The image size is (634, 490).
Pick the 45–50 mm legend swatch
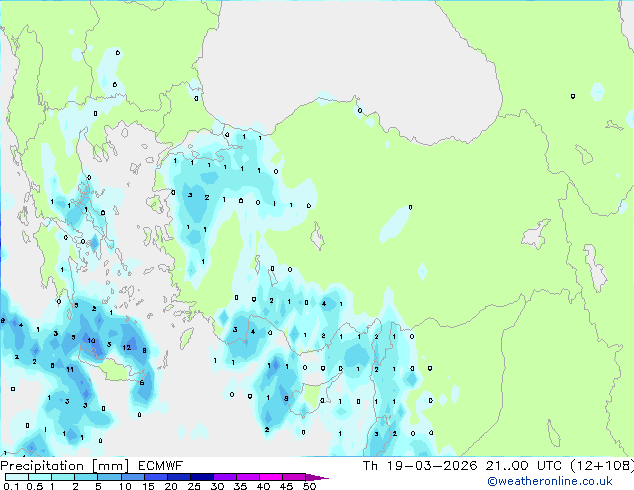pyautogui.click(x=294, y=477)
